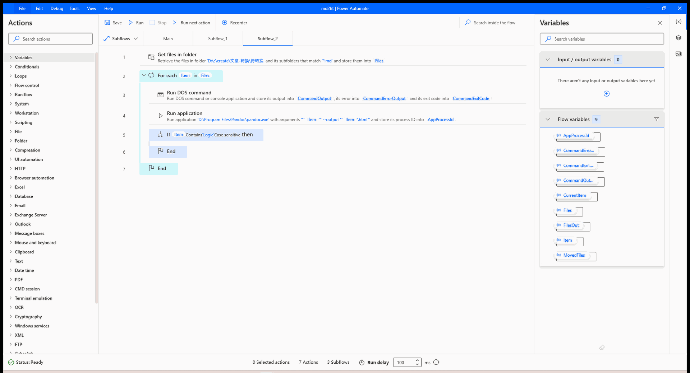
Task: Select the MovedFiles flow variable
Action: (x=575, y=256)
